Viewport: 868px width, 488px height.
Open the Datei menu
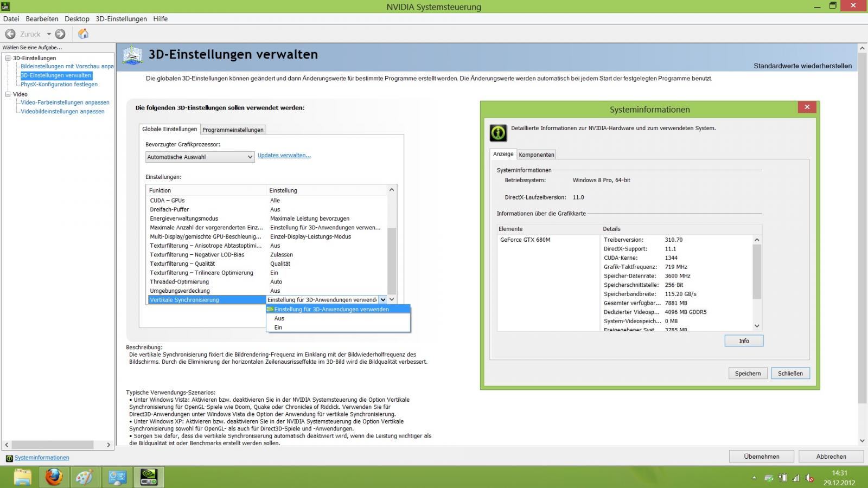point(11,18)
